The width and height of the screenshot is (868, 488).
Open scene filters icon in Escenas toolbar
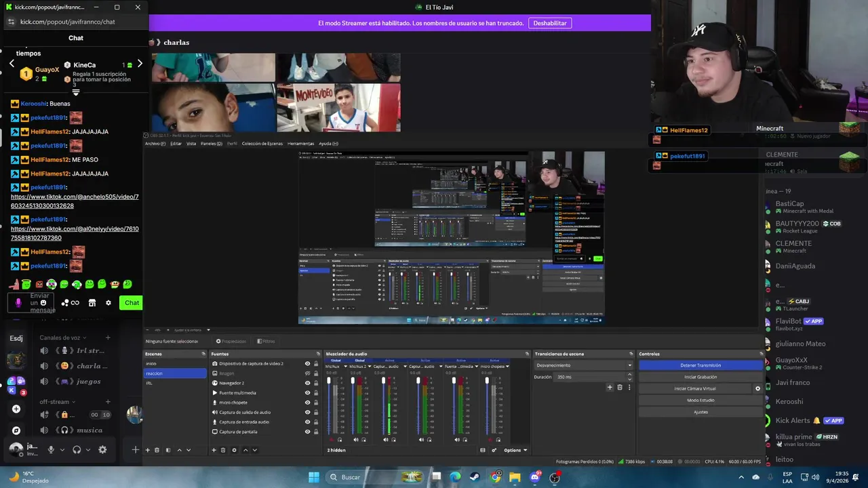167,450
